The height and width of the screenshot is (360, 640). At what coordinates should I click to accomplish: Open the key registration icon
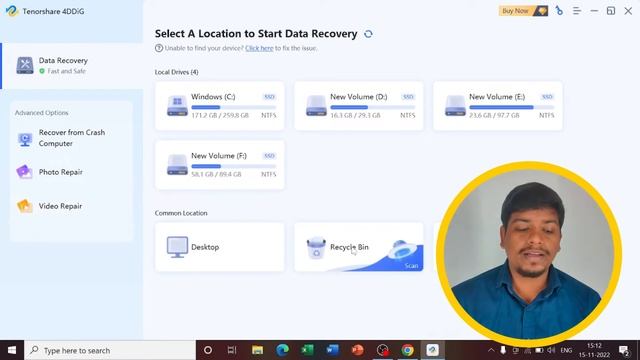coord(559,11)
